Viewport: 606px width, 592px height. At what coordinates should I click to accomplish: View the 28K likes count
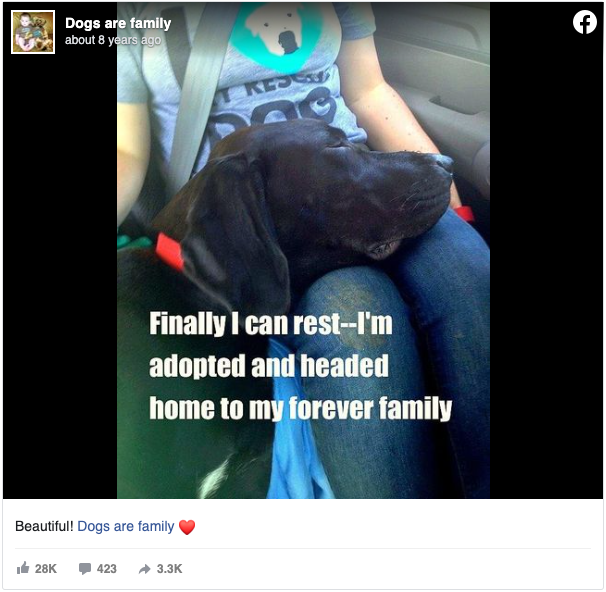coord(46,569)
